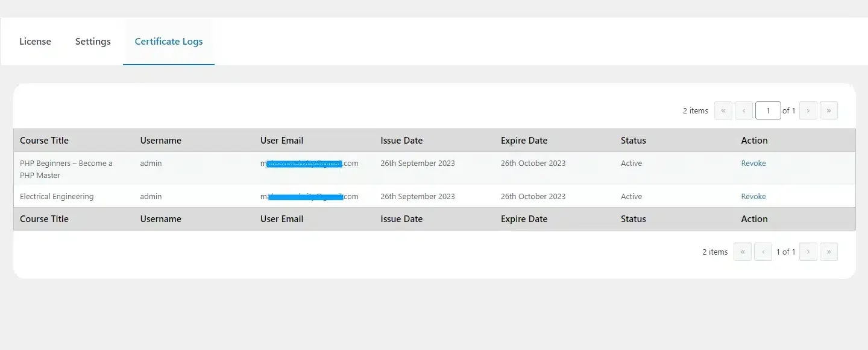Click the last-page double arrow in top pagination

[829, 110]
